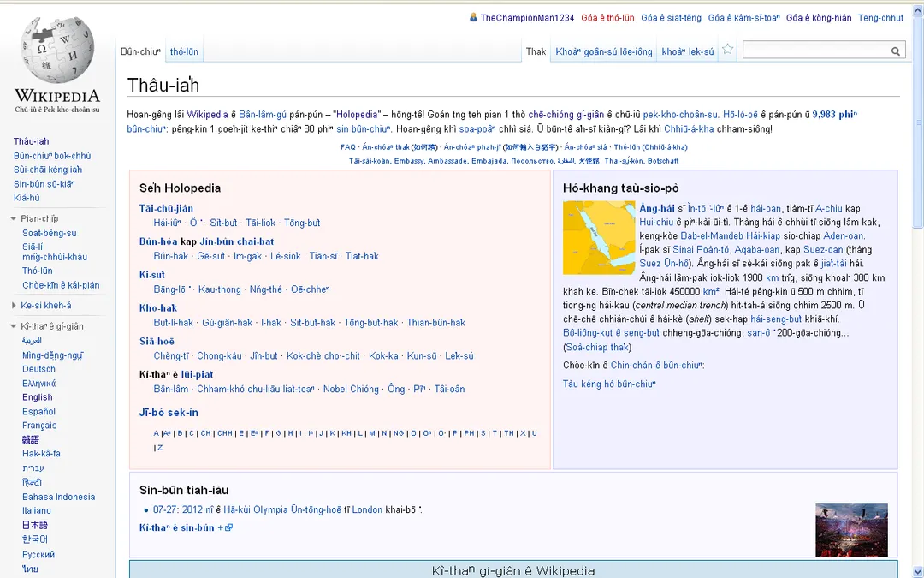Open Bûn-chiuⁿ bo̍k-chhù sidebar link
The image size is (924, 578).
coord(52,157)
